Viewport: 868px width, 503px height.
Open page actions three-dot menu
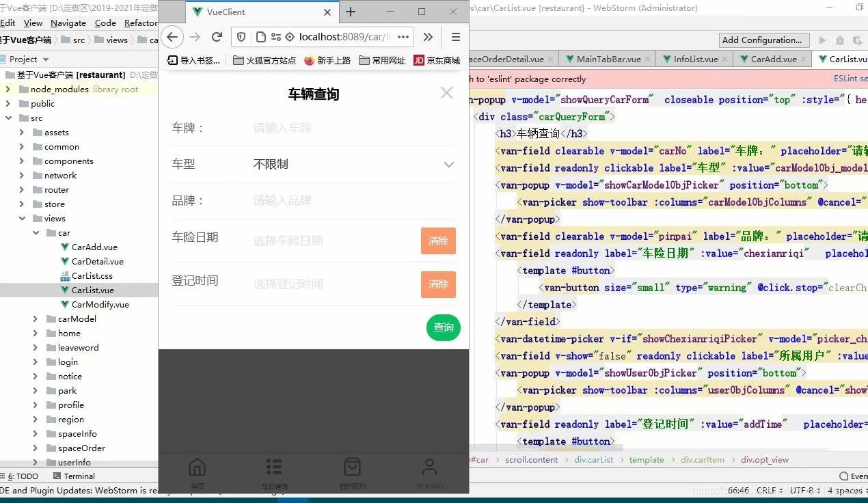pos(403,37)
